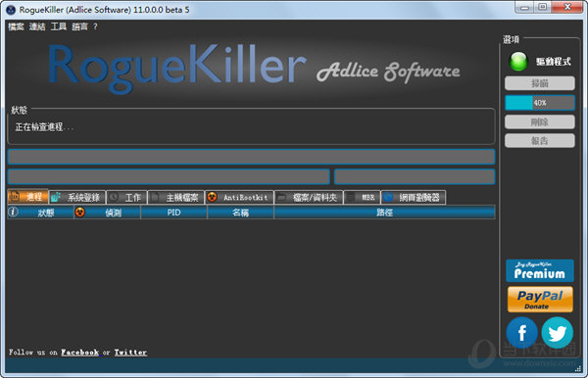This screenshot has width=588, height=378.
Task: Click the Buy RogueKiller Premium banner
Action: [x=540, y=270]
